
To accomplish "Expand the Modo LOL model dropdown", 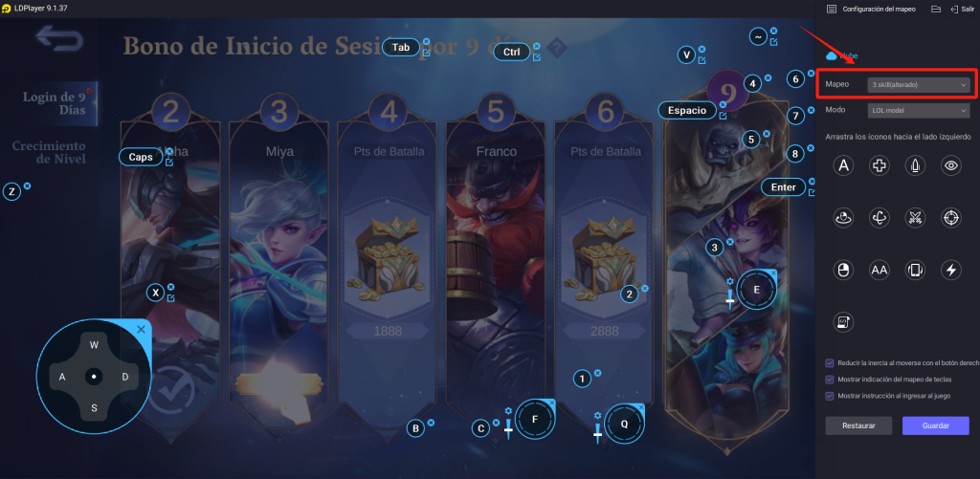I will click(x=919, y=111).
